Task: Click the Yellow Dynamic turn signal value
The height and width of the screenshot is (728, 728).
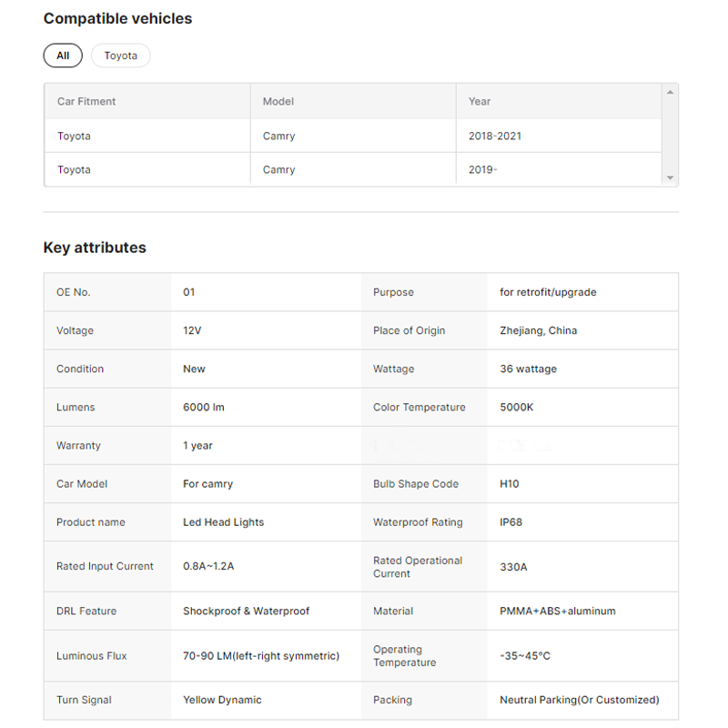Action: click(x=222, y=700)
